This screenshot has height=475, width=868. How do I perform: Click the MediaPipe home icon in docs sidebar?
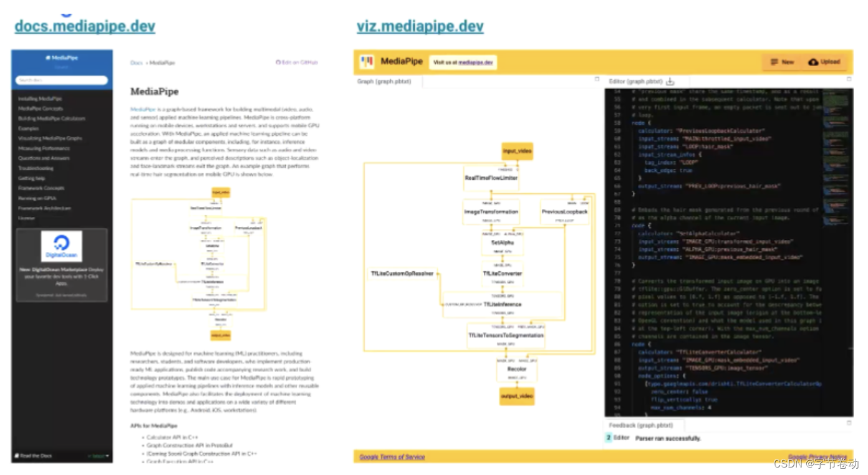pyautogui.click(x=48, y=57)
